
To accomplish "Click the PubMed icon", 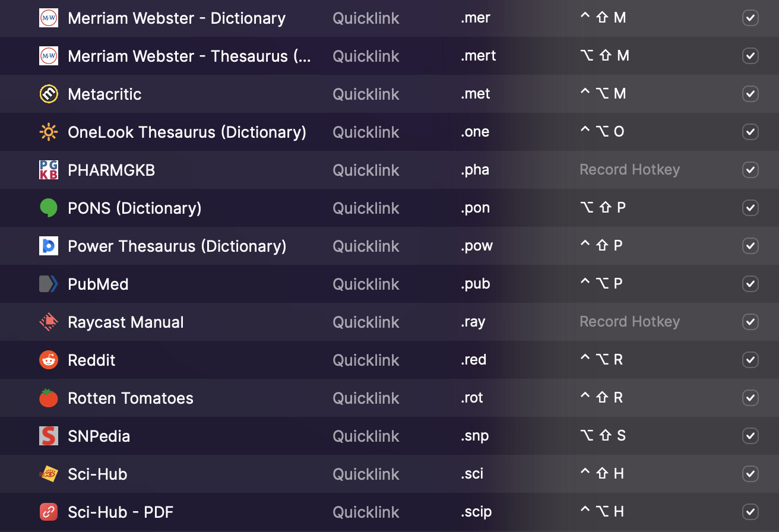I will coord(48,284).
